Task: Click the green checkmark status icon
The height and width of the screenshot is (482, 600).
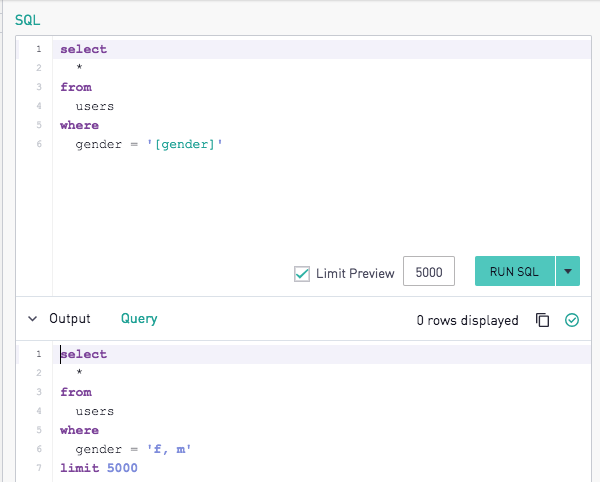Action: coord(572,320)
